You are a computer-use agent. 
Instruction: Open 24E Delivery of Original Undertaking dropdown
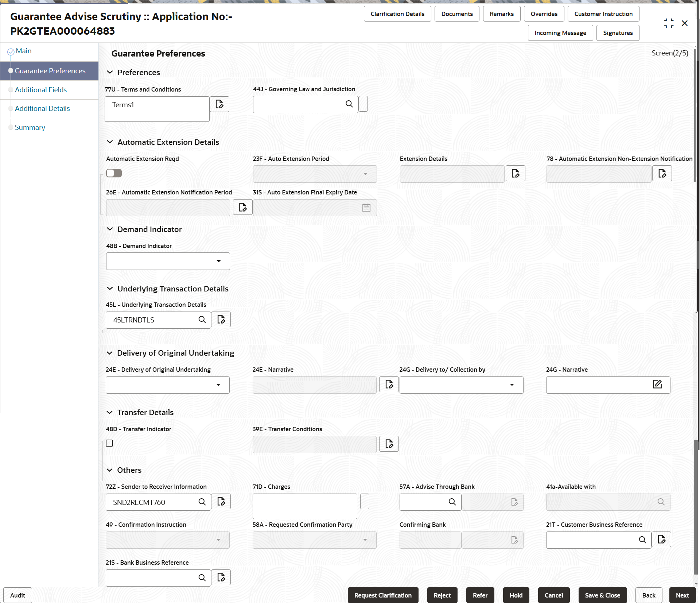point(168,385)
